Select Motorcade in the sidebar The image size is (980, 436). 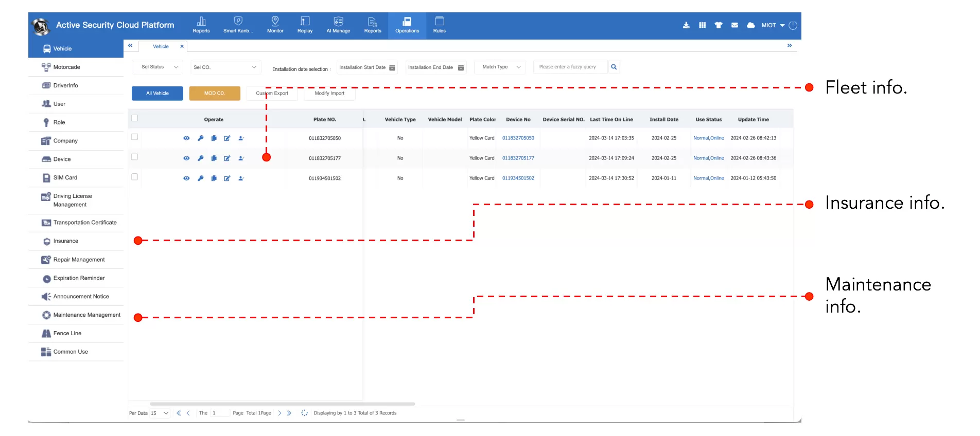point(76,67)
